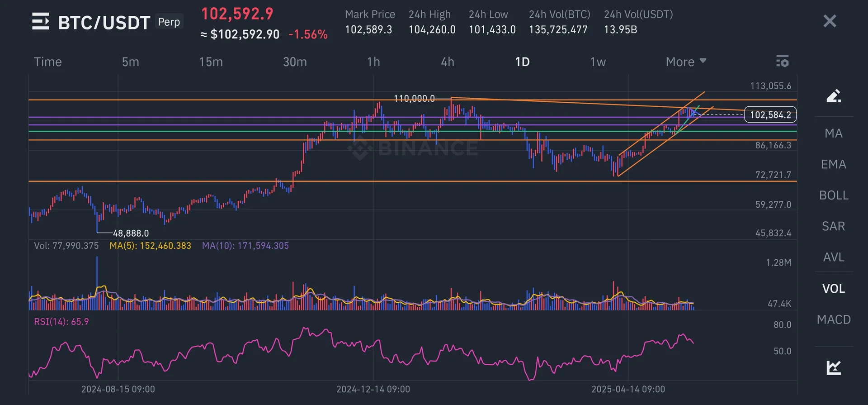
Task: Switch to the 30m timeframe
Action: pos(295,62)
